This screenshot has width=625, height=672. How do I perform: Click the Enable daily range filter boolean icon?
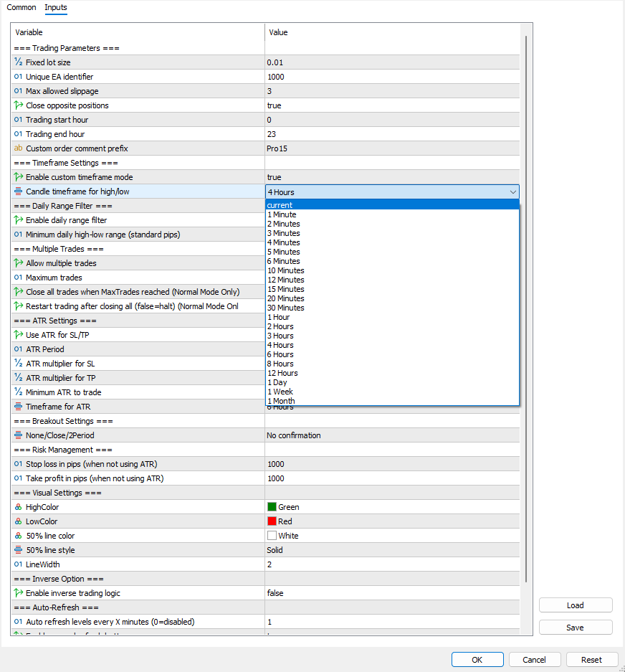click(18, 220)
